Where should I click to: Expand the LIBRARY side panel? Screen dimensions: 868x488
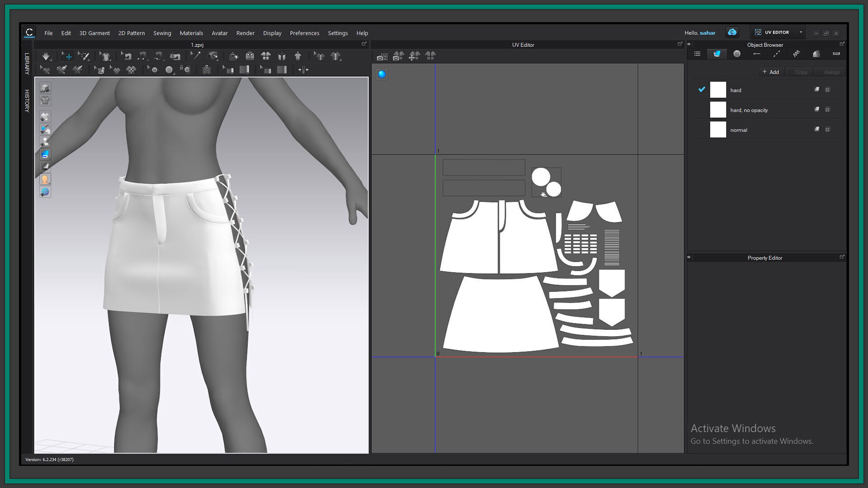click(27, 64)
